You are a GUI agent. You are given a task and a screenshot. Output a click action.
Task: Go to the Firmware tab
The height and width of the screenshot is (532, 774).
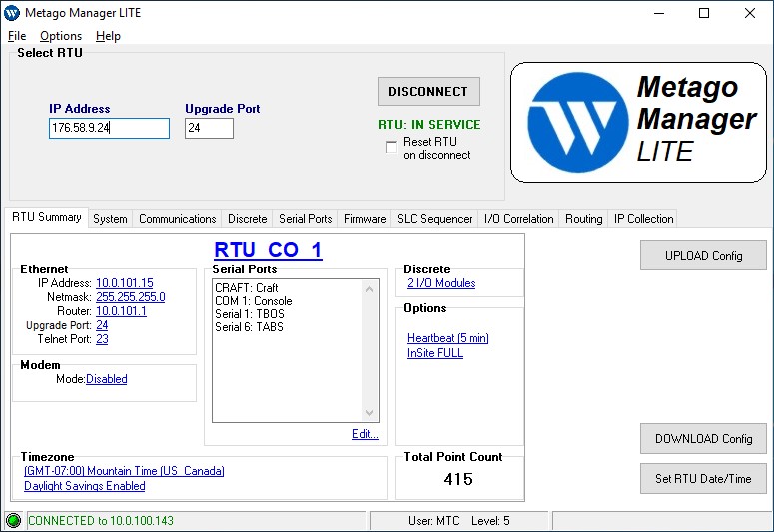(x=365, y=219)
